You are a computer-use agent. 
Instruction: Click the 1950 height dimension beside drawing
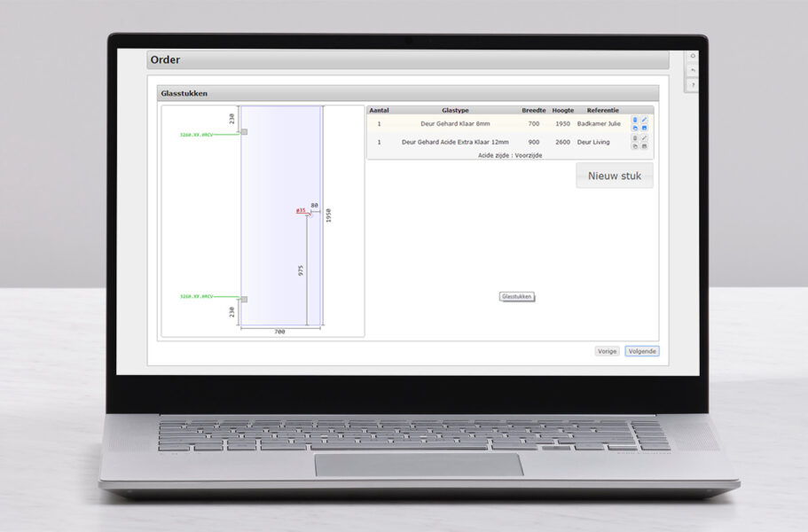pyautogui.click(x=329, y=215)
